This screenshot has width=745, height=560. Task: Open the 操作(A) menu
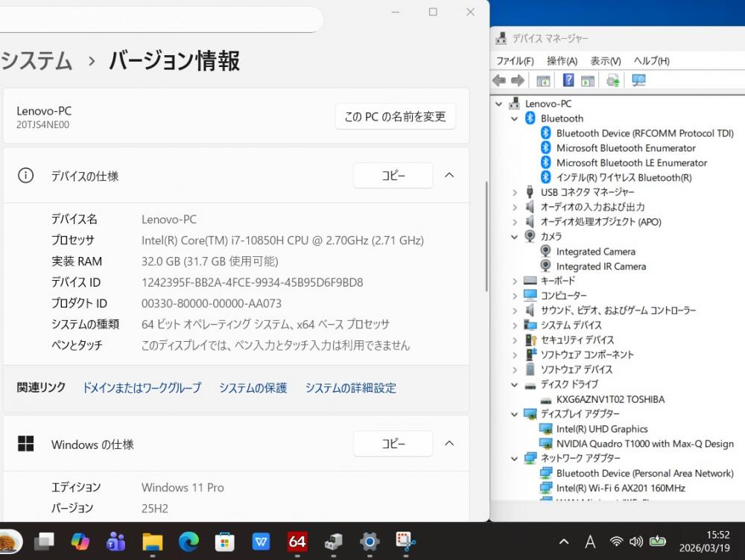tap(562, 61)
